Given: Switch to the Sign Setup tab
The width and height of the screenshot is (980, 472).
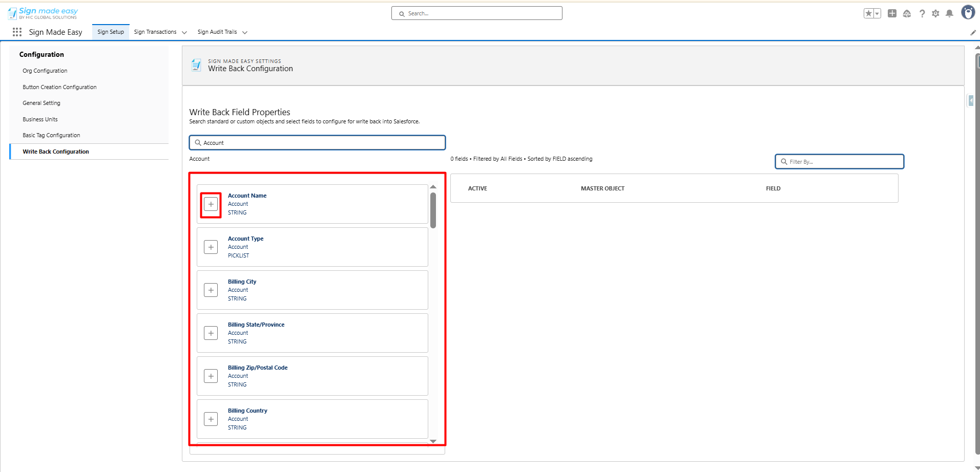Looking at the screenshot, I should pos(111,32).
